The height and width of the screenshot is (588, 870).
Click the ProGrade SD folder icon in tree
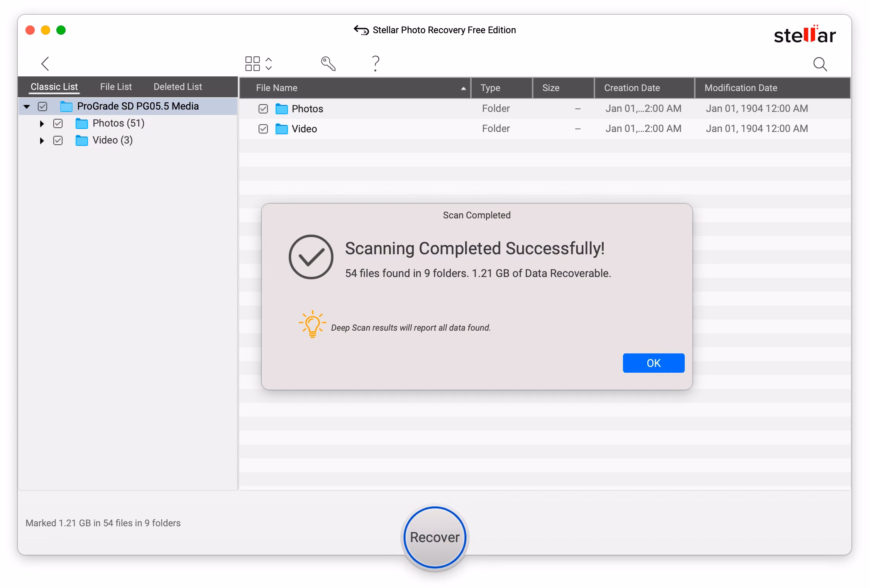66,106
